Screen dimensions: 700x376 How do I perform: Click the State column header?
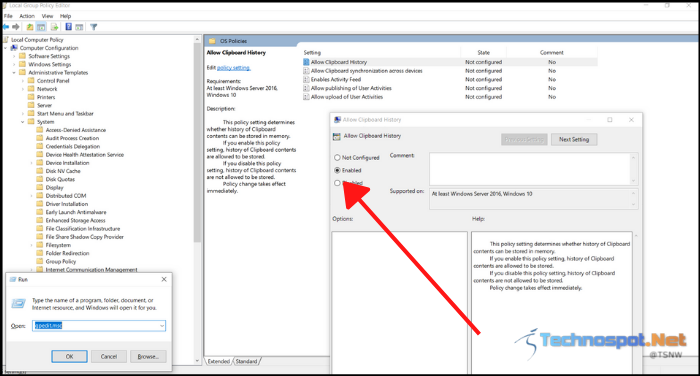tap(484, 52)
